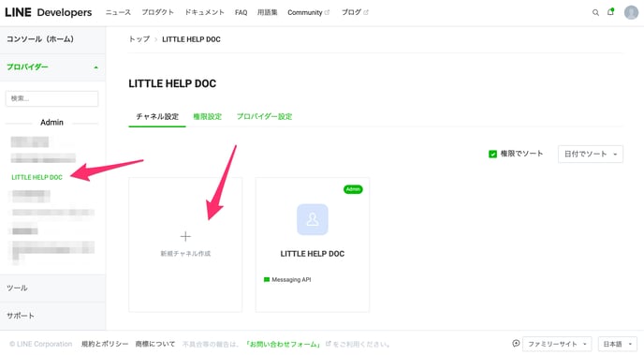This screenshot has width=644, height=355.
Task: Click the plus icon for new channel
Action: tap(185, 236)
